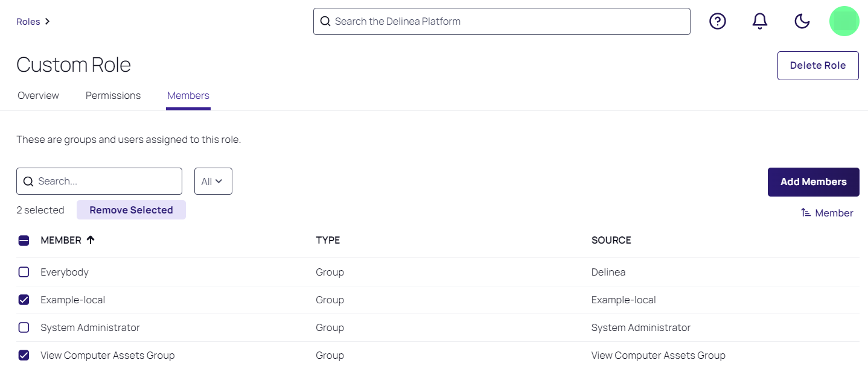Expand the All filter dropdown
The image size is (868, 369).
213,181
